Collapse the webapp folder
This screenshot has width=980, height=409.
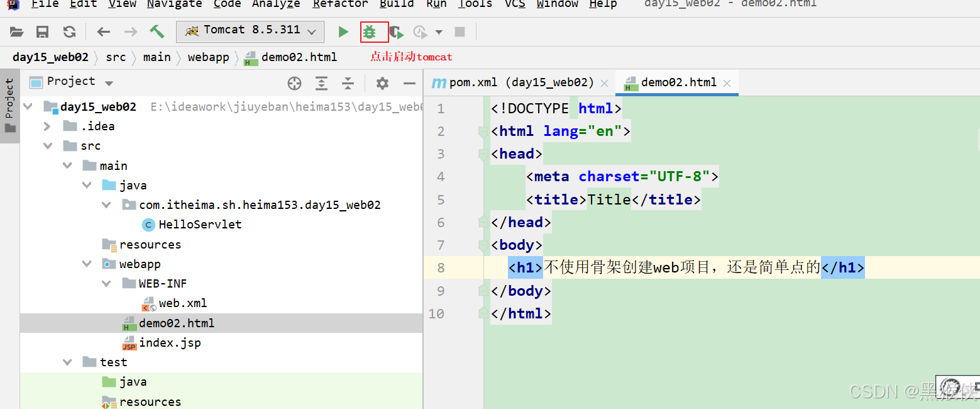[87, 264]
